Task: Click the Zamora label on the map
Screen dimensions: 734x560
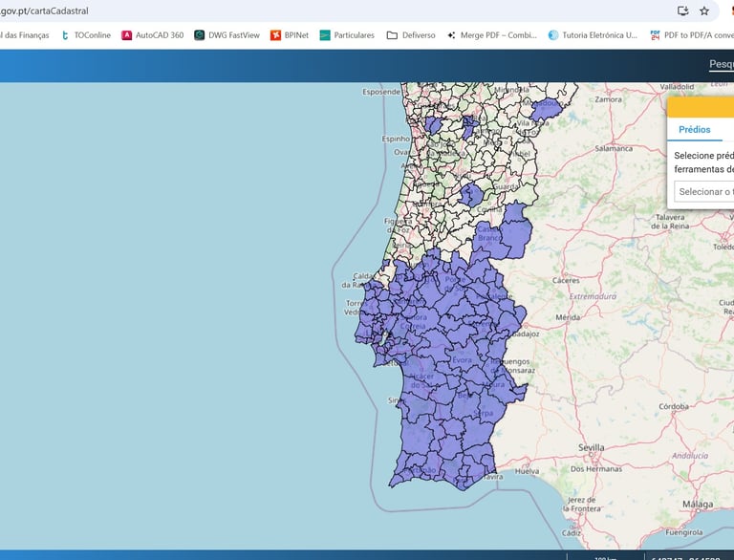Action: [609, 99]
